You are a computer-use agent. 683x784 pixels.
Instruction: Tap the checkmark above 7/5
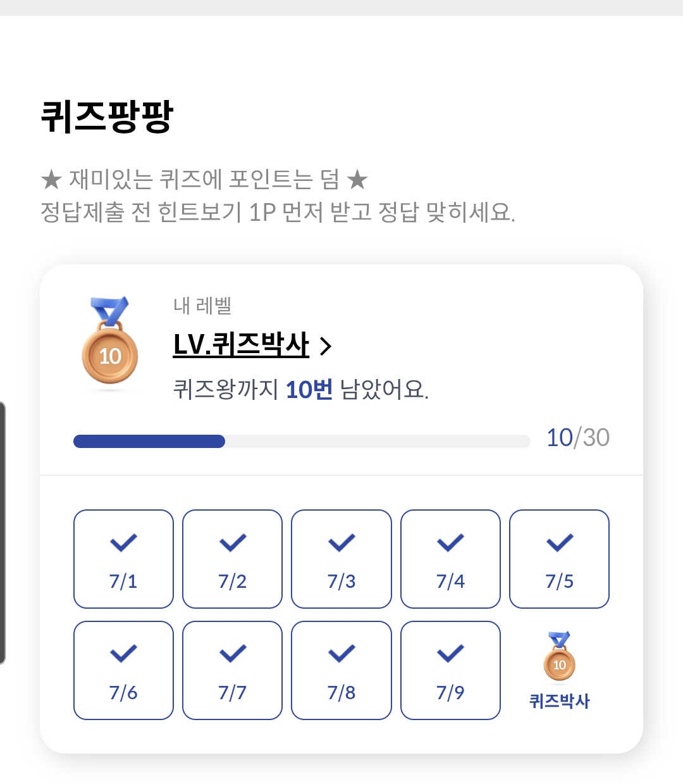tap(560, 542)
